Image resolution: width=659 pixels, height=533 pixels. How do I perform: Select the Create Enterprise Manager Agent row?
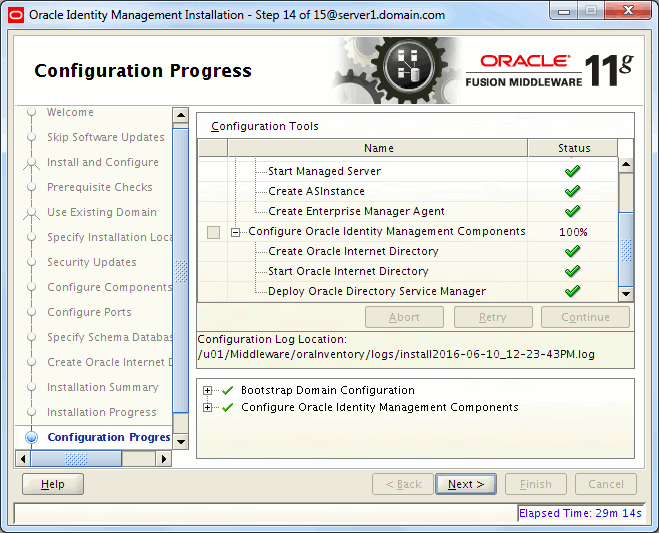[x=362, y=211]
